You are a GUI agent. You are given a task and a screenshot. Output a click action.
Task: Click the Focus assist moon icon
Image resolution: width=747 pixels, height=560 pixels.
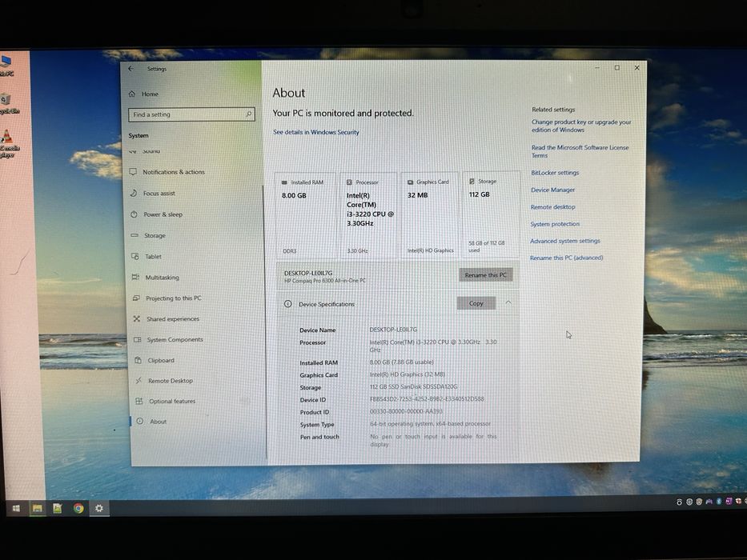click(x=134, y=193)
